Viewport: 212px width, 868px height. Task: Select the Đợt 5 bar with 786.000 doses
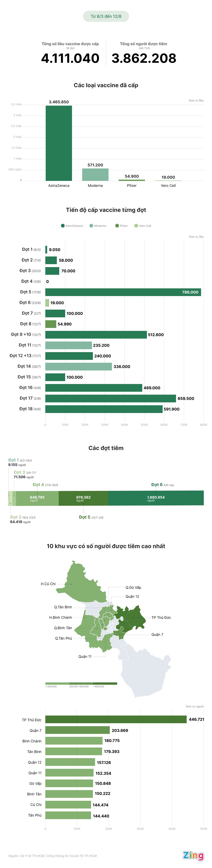point(123,292)
